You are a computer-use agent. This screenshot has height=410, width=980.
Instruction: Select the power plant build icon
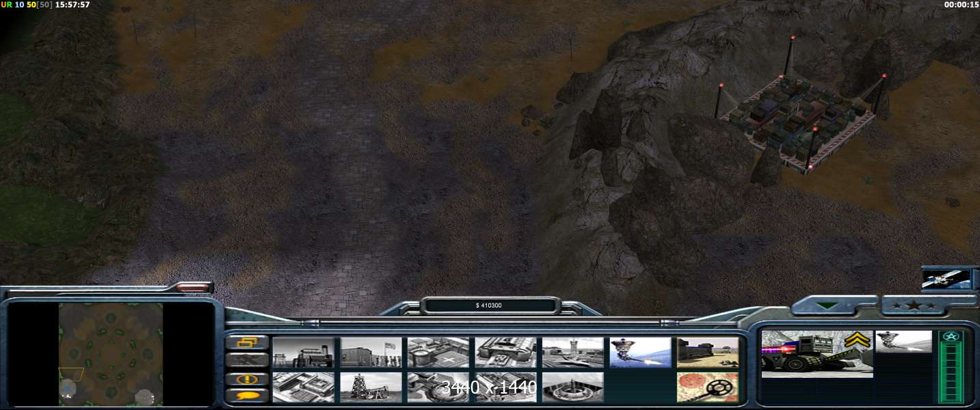tap(303, 352)
